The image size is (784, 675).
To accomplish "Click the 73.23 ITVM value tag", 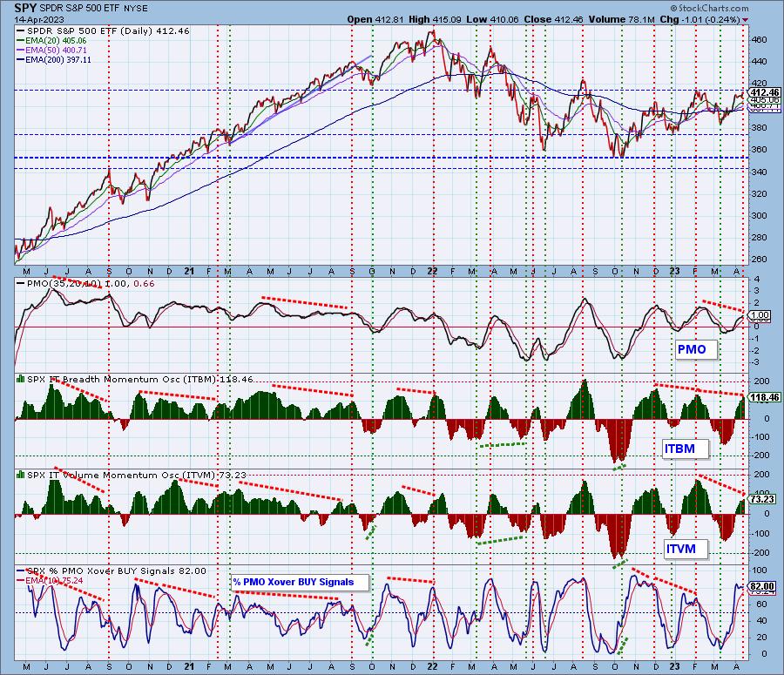I will [x=762, y=499].
